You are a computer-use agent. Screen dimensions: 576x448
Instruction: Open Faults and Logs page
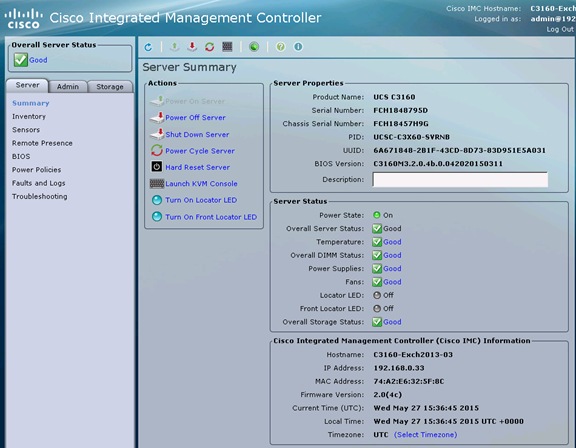(39, 183)
